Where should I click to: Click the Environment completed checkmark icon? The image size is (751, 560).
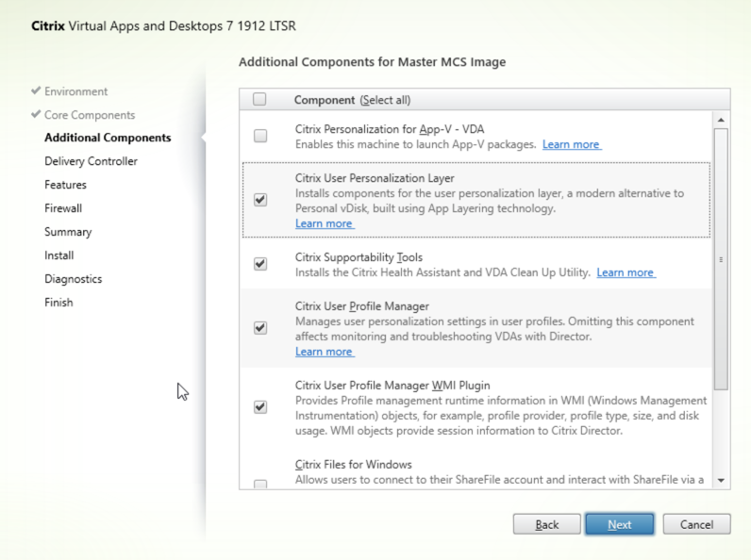point(36,91)
